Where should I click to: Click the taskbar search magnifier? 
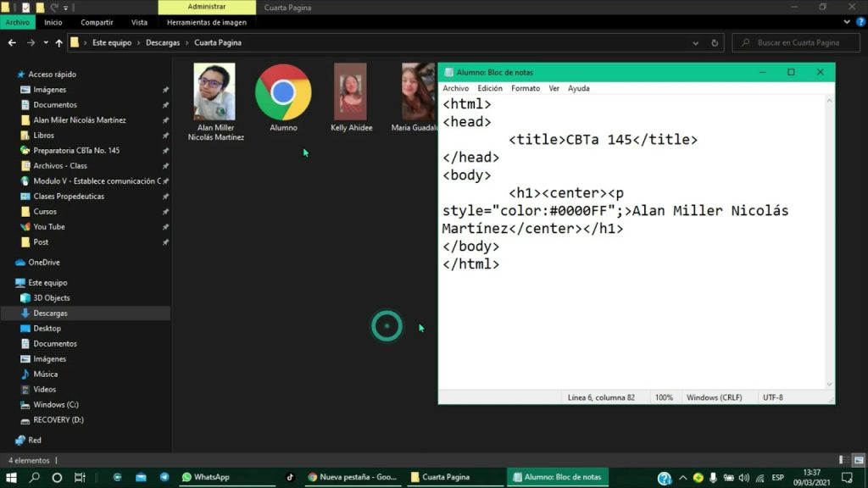[x=35, y=477]
